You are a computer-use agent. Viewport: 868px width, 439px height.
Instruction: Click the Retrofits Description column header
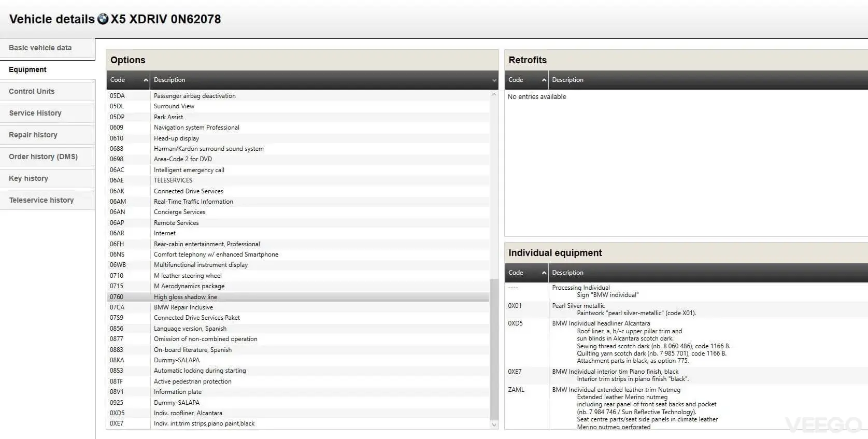pyautogui.click(x=708, y=80)
